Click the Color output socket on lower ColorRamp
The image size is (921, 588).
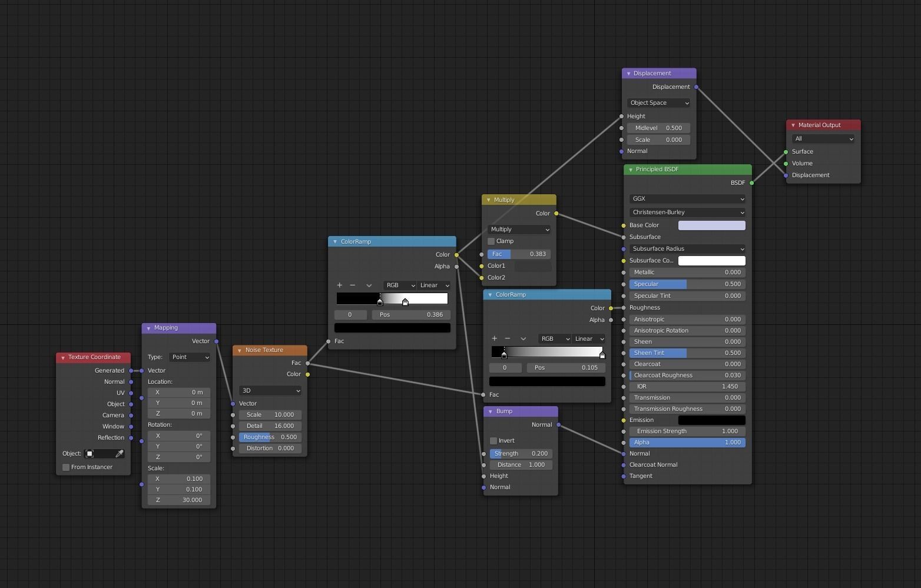pos(611,308)
